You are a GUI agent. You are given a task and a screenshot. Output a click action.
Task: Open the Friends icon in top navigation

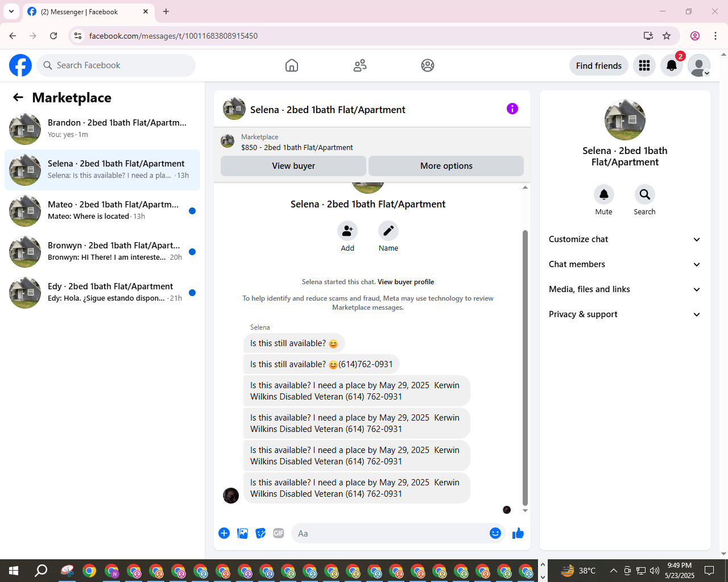click(360, 65)
